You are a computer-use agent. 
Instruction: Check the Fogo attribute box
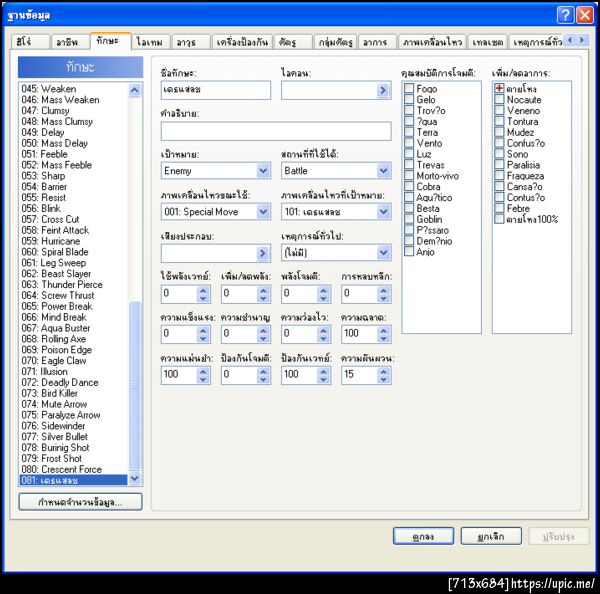[409, 88]
